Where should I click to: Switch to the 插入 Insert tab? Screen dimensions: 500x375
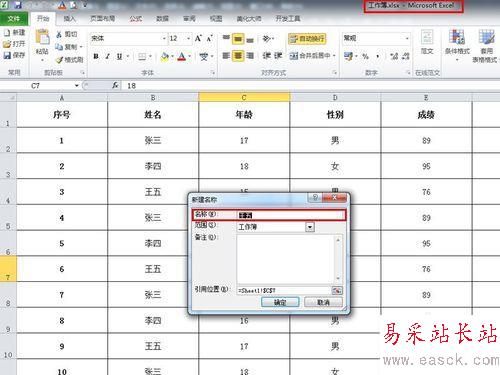click(x=69, y=19)
